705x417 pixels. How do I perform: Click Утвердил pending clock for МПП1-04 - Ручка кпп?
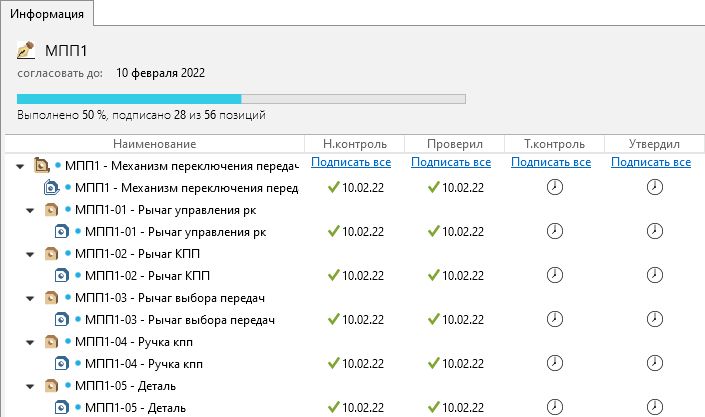coord(655,363)
